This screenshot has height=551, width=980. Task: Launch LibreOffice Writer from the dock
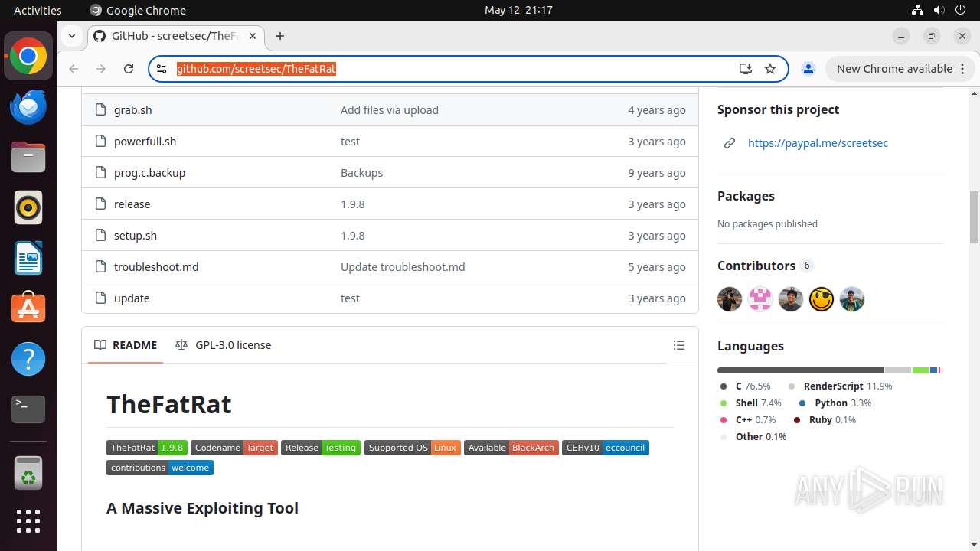coord(28,258)
